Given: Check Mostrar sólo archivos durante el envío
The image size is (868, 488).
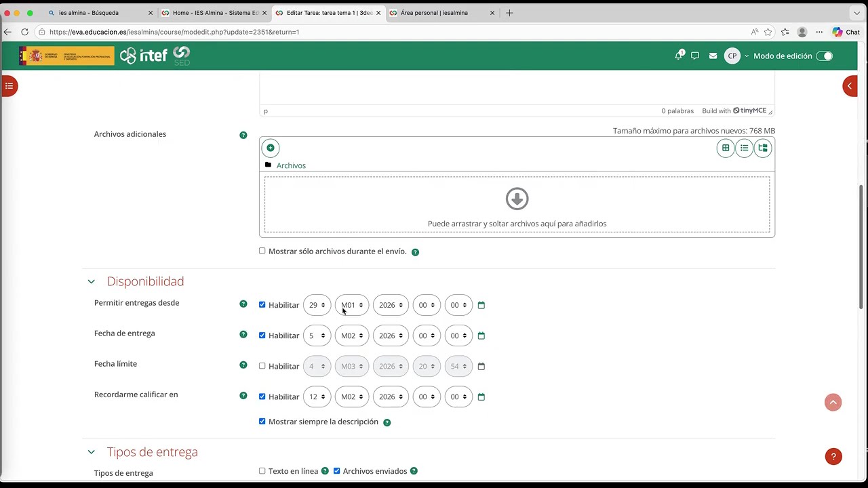Looking at the screenshot, I should pos(262,251).
